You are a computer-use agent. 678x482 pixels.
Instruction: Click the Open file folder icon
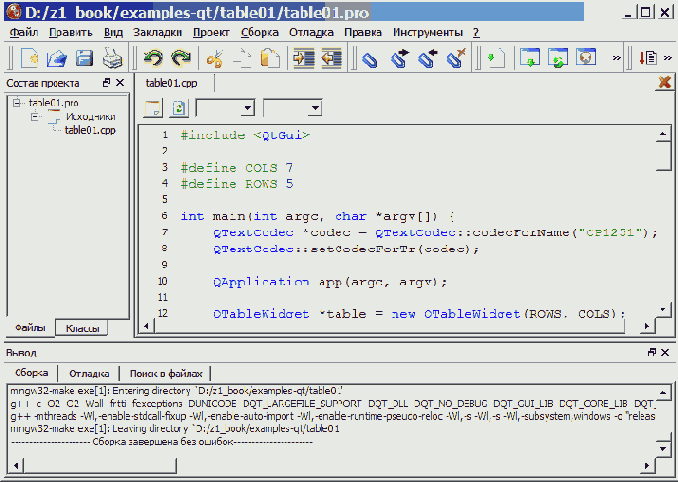[58, 59]
